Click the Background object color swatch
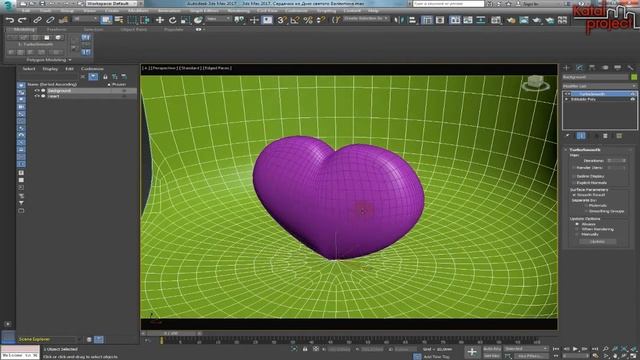 634,77
